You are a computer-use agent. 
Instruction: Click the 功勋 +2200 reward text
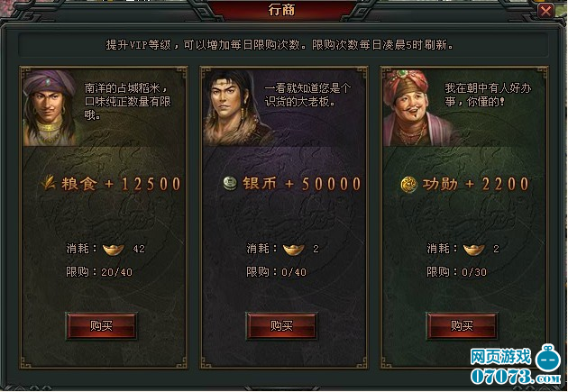click(x=476, y=184)
